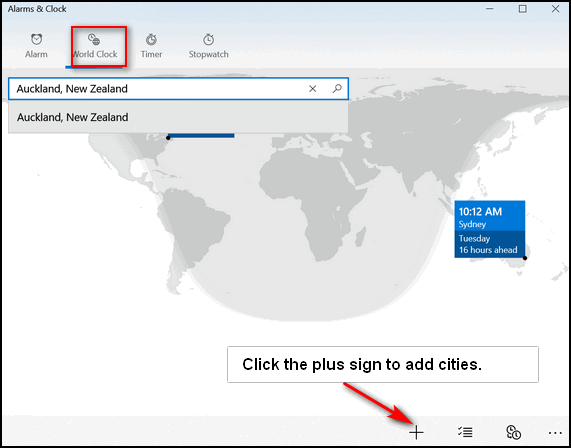Click the compare times clock icon

pyautogui.click(x=513, y=432)
